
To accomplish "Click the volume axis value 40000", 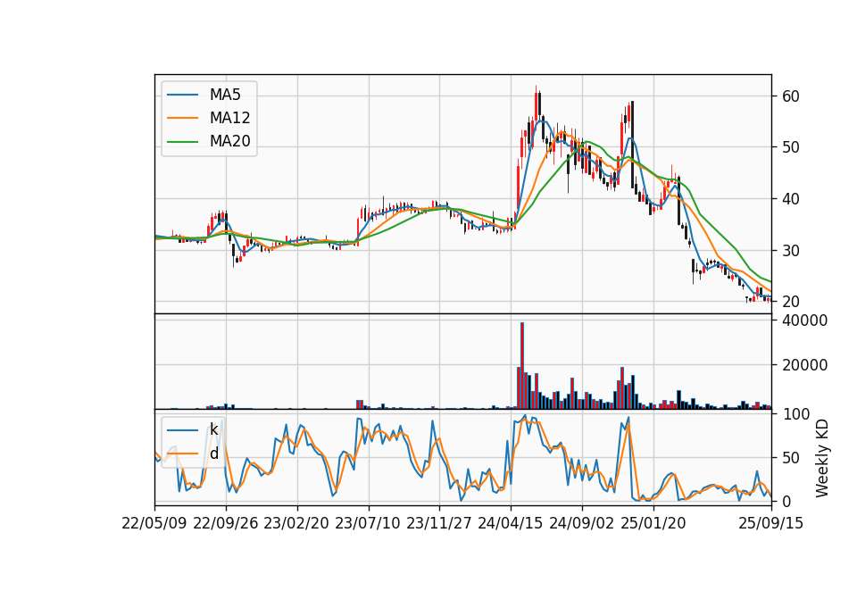I will [804, 320].
